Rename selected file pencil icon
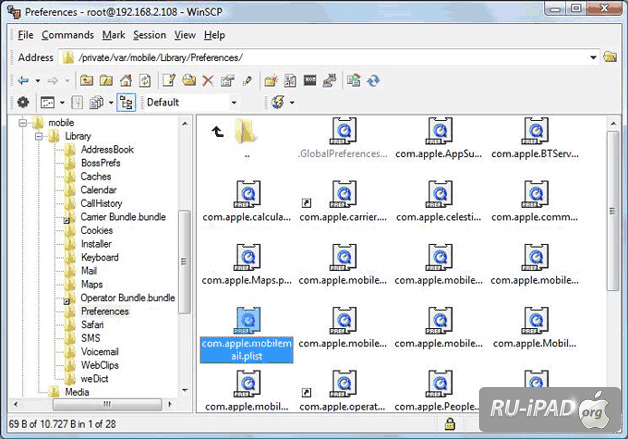628x439 pixels. 247,81
